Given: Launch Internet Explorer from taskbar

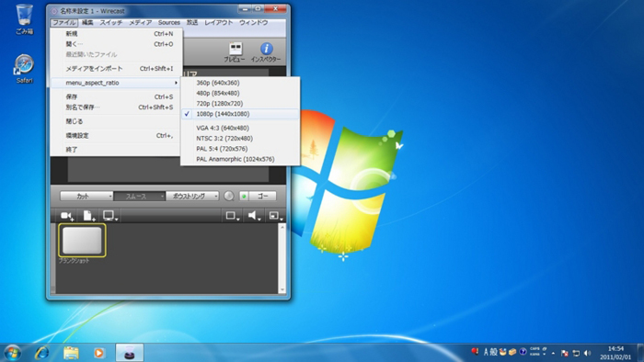Looking at the screenshot, I should (42, 353).
